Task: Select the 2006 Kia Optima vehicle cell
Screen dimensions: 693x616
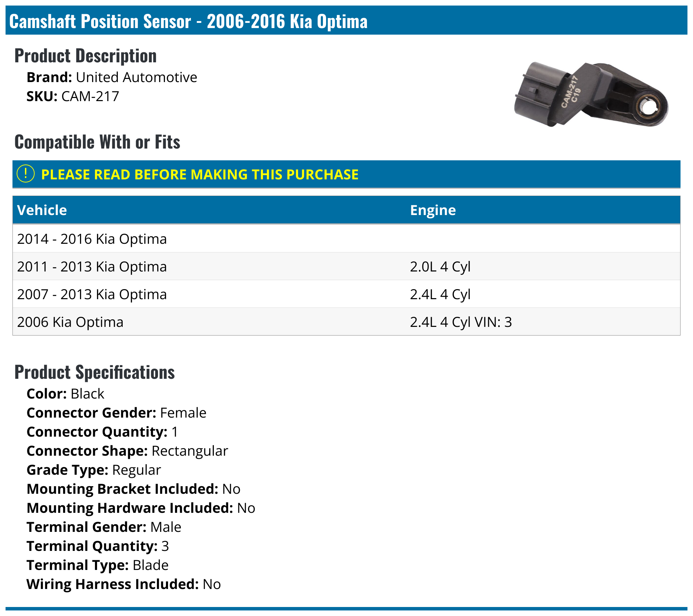Action: 70,322
